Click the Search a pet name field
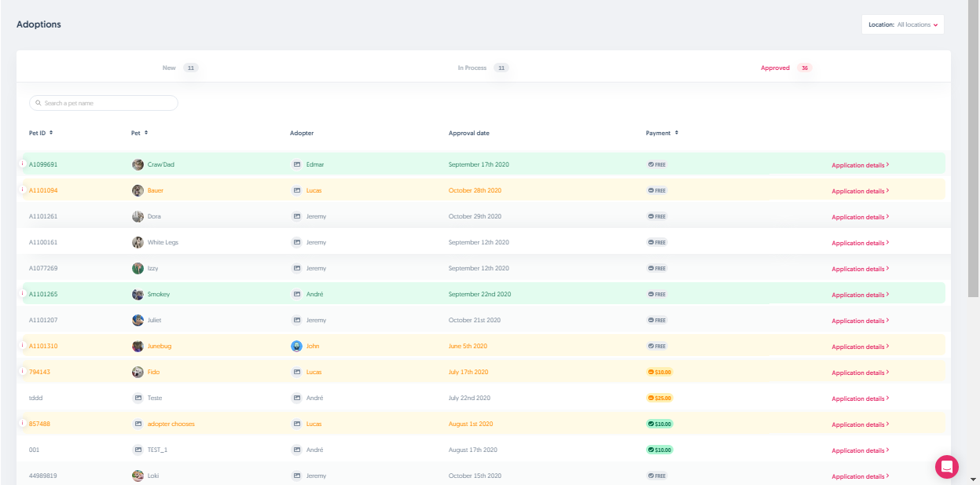Image resolution: width=980 pixels, height=485 pixels. click(x=104, y=103)
